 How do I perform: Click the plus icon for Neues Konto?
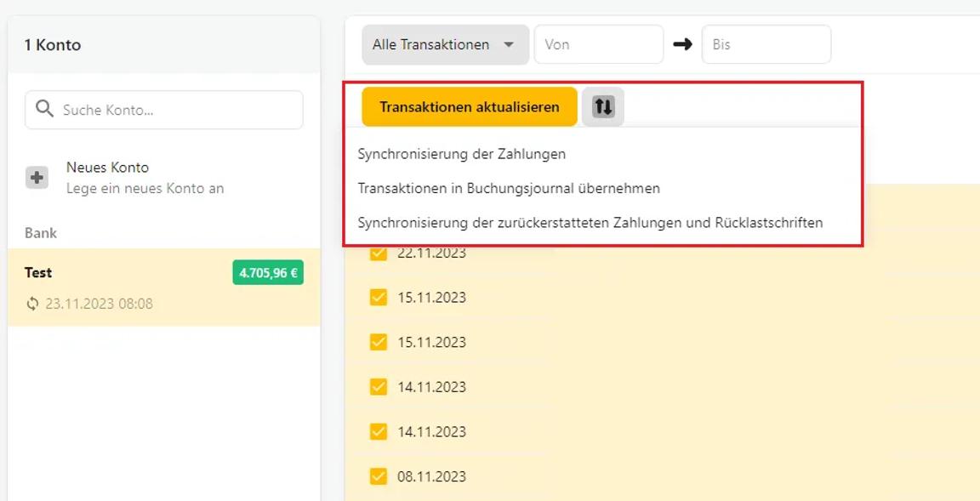[x=37, y=178]
